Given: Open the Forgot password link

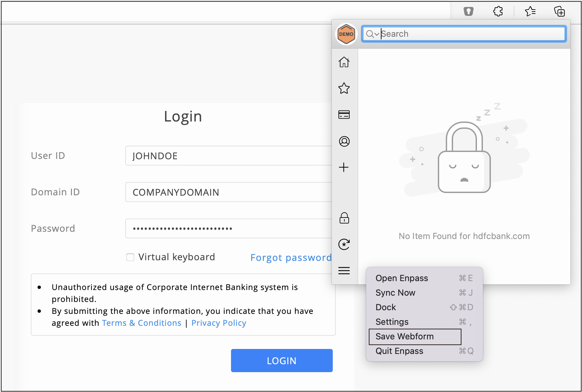Looking at the screenshot, I should (291, 258).
